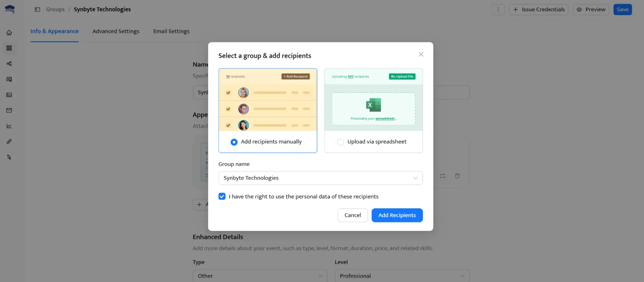Open the analytics chart icon in the sidebar

pyautogui.click(x=9, y=126)
